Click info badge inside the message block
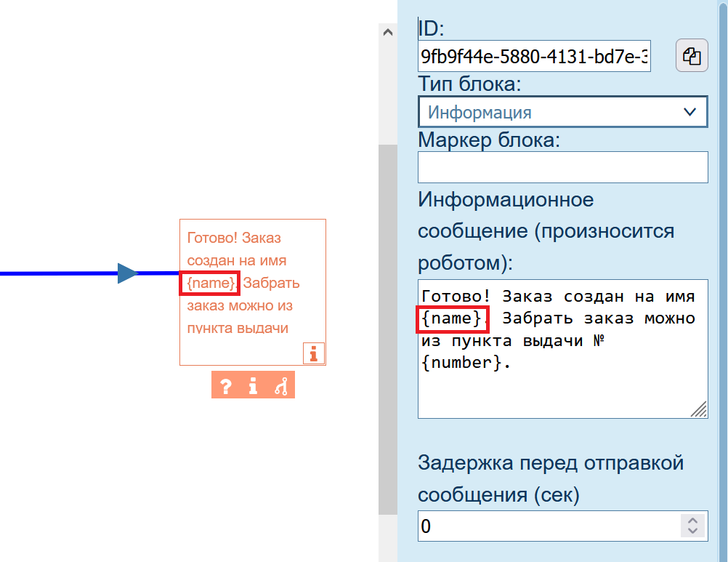 click(313, 353)
